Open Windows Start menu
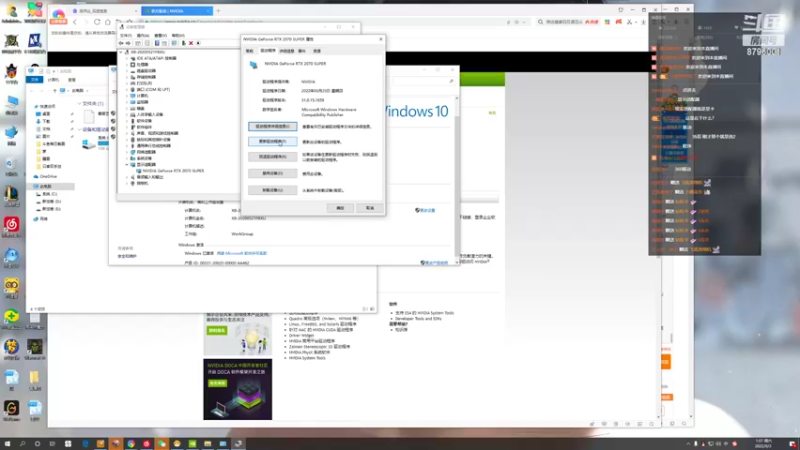This screenshot has height=450, width=800. point(7,444)
